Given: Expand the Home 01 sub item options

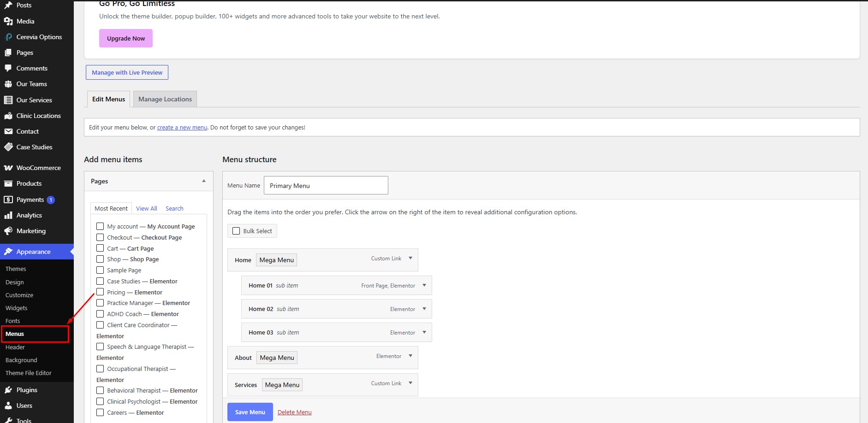Looking at the screenshot, I should coord(424,286).
